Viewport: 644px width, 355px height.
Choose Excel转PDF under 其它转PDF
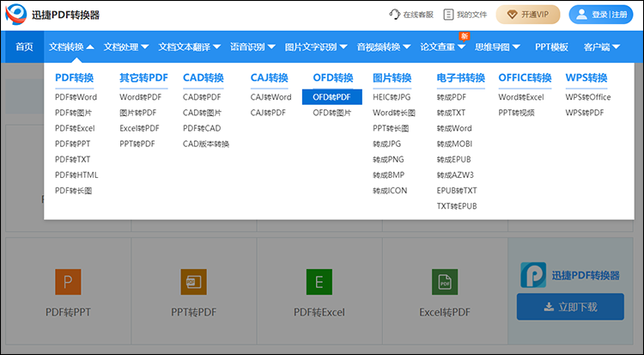click(139, 128)
